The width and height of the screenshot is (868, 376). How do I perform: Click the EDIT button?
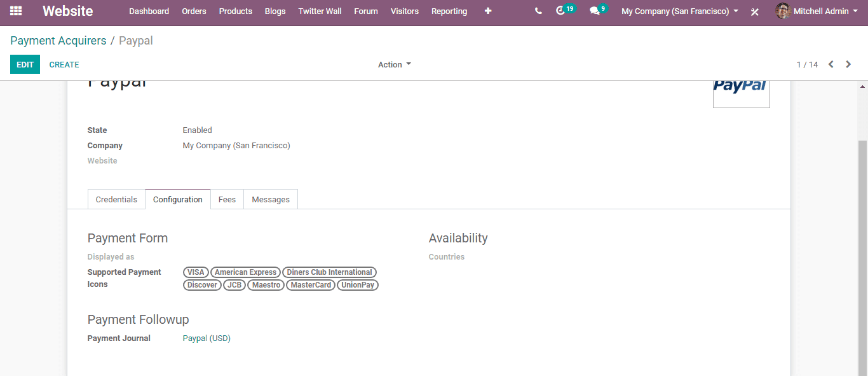(25, 64)
